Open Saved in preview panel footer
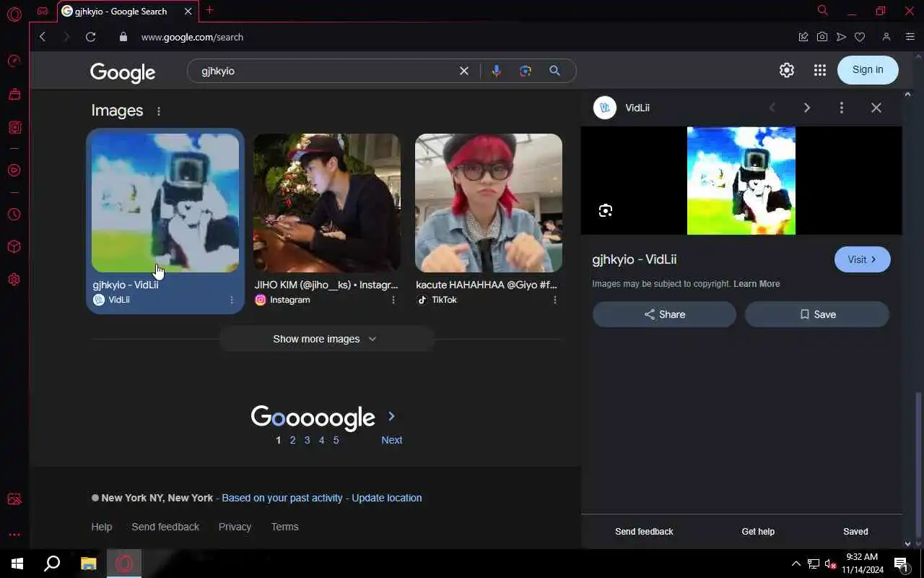This screenshot has height=578, width=924. pyautogui.click(x=855, y=532)
